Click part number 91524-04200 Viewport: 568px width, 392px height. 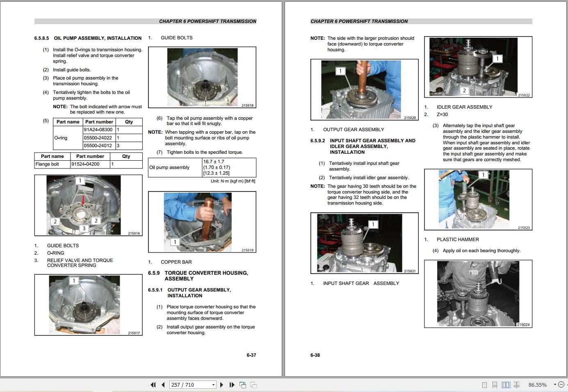pyautogui.click(x=85, y=164)
